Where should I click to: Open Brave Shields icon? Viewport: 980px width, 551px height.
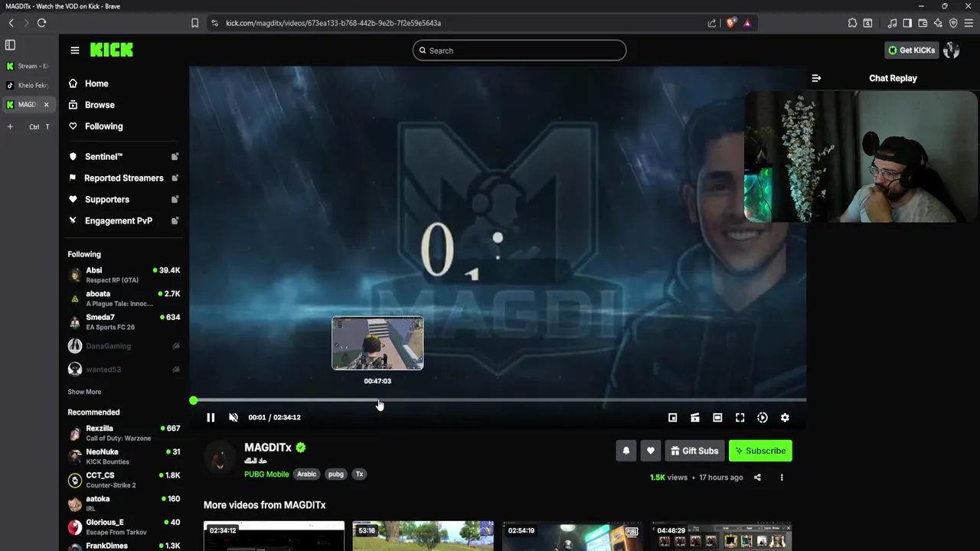(x=731, y=23)
